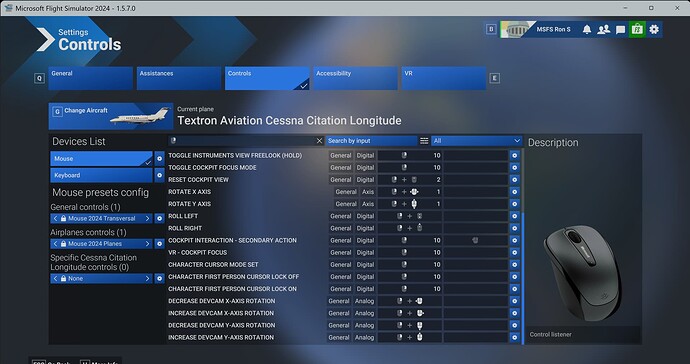Open the All filter dropdown
The height and width of the screenshot is (364, 690).
(x=477, y=141)
